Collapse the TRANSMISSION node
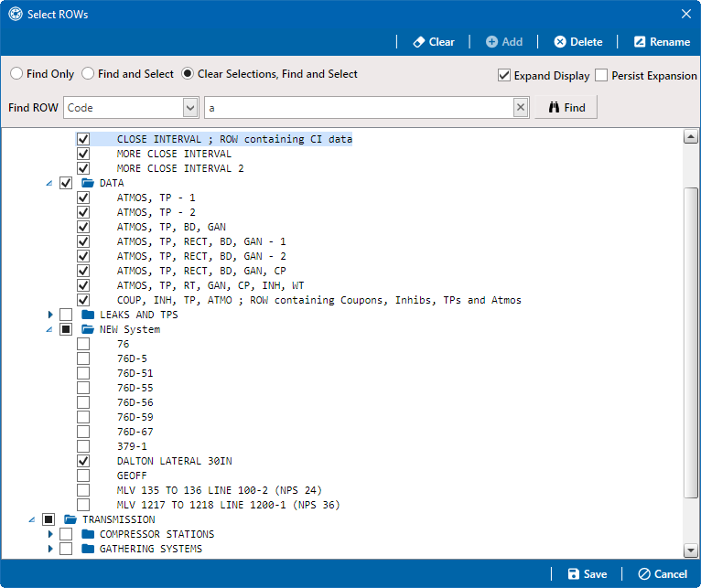Viewport: 701px width, 588px height. (x=32, y=519)
